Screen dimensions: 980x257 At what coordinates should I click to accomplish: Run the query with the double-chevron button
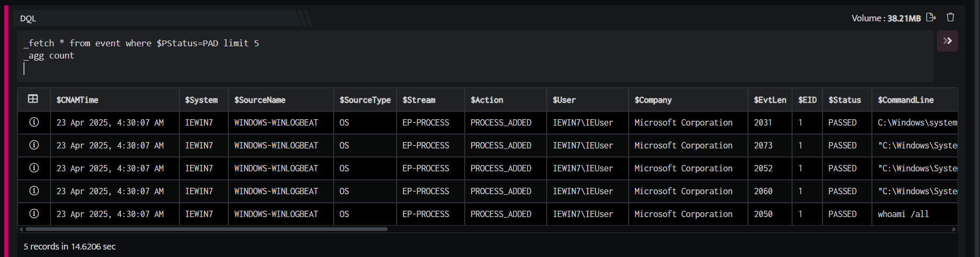(947, 41)
